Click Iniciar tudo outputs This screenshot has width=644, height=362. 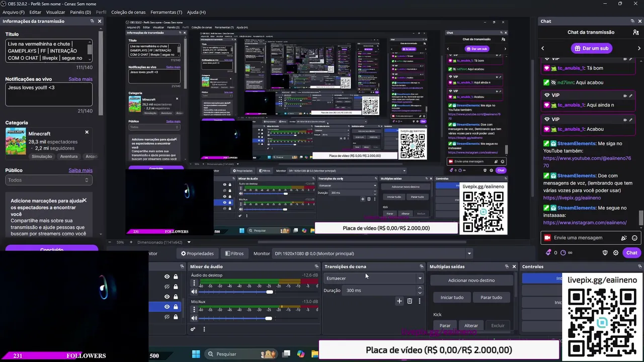pyautogui.click(x=452, y=297)
